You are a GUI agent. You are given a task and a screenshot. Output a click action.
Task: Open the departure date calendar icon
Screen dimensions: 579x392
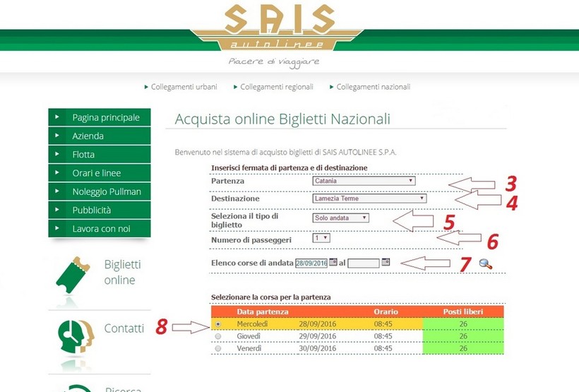click(333, 263)
